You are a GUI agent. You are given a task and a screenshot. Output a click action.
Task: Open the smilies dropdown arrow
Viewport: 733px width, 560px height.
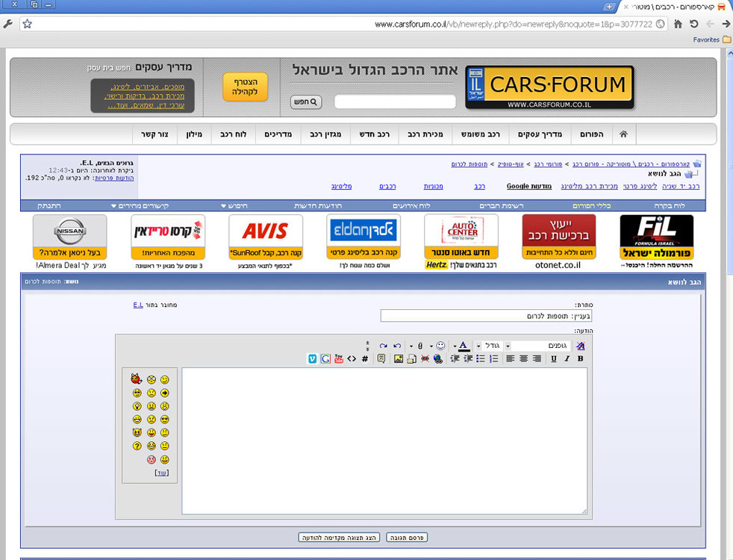tap(431, 346)
